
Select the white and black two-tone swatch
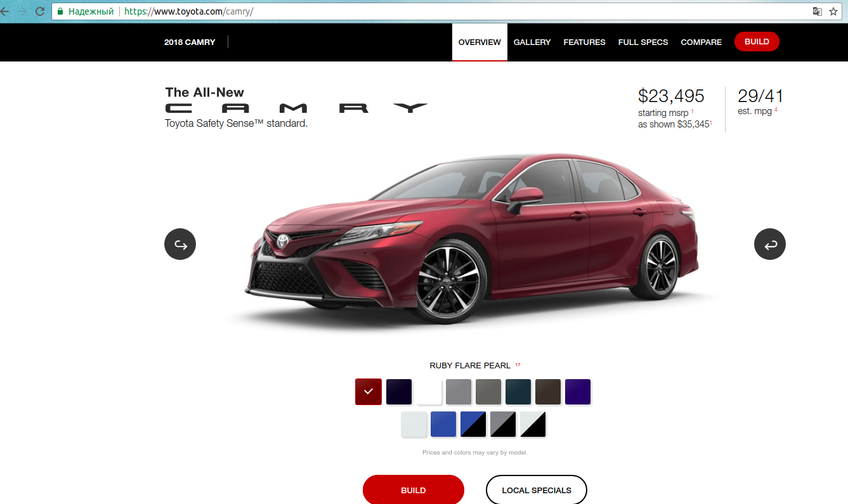(533, 424)
